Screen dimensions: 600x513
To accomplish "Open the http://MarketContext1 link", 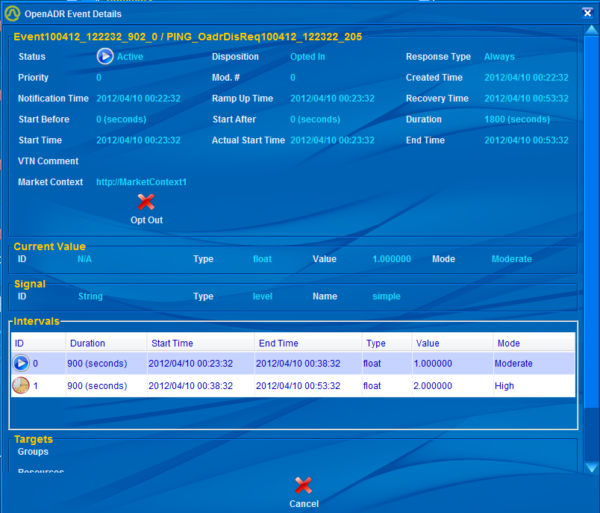I will [141, 182].
